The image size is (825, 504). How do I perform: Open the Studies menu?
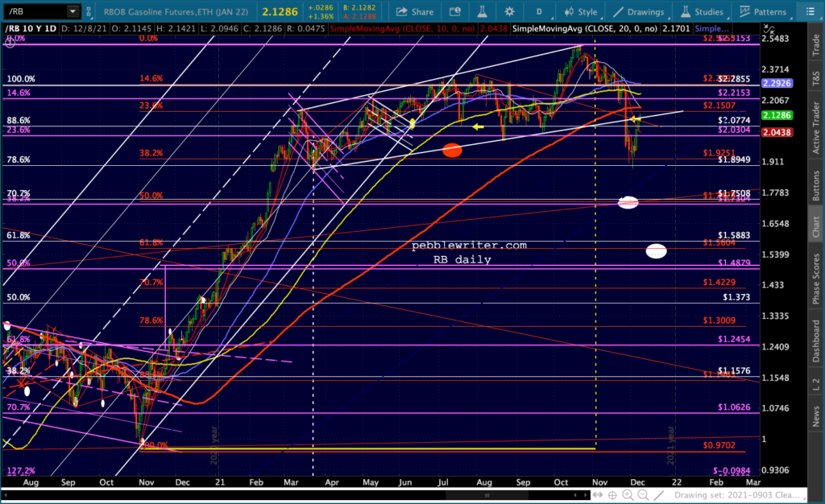pos(703,11)
